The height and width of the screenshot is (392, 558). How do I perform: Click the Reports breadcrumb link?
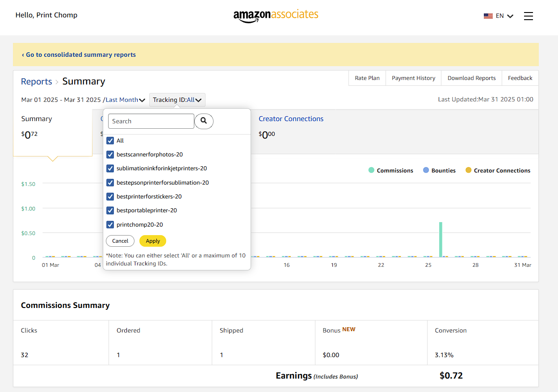37,81
